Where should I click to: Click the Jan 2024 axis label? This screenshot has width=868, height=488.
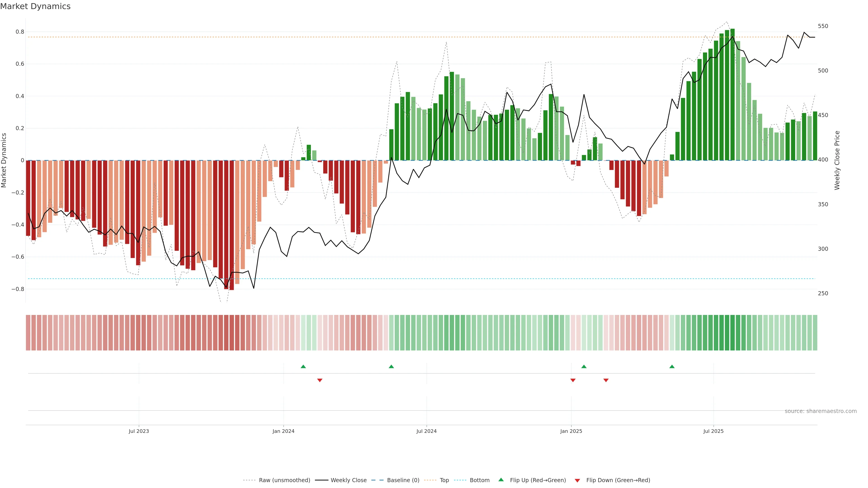point(283,431)
